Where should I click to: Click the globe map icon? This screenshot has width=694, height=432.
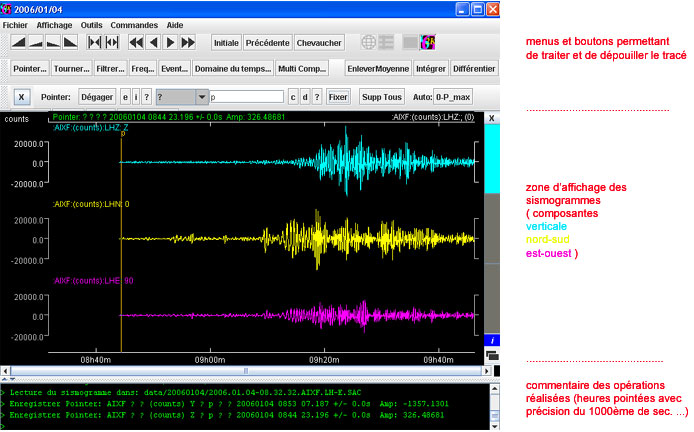click(369, 42)
